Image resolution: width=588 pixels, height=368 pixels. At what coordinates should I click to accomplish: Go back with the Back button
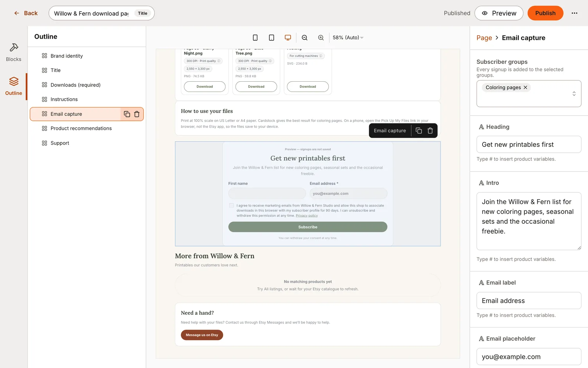[26, 13]
